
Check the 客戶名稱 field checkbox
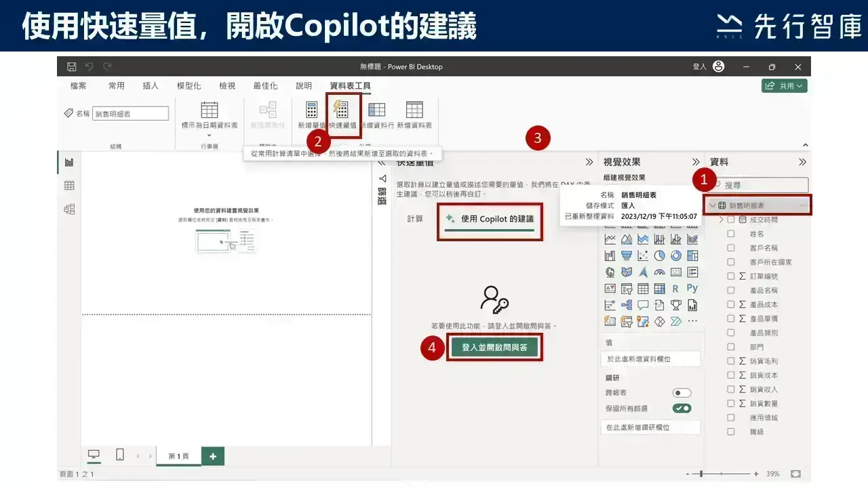click(731, 248)
